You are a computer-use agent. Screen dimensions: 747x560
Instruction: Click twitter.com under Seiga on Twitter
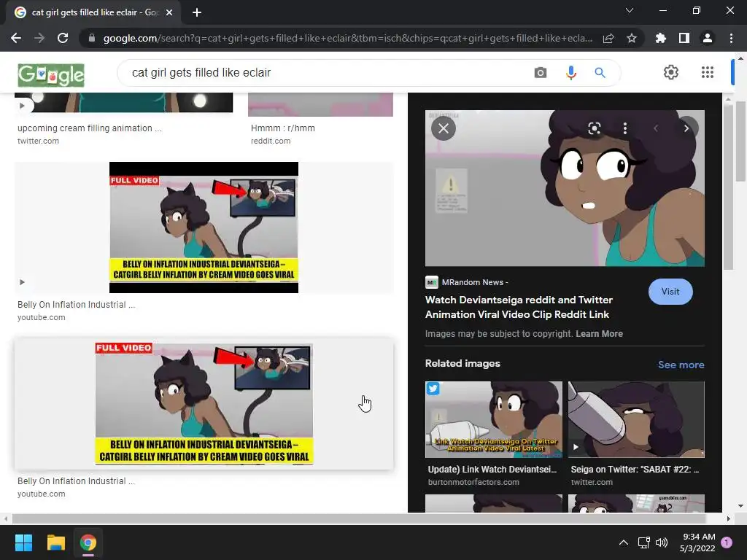click(x=592, y=483)
